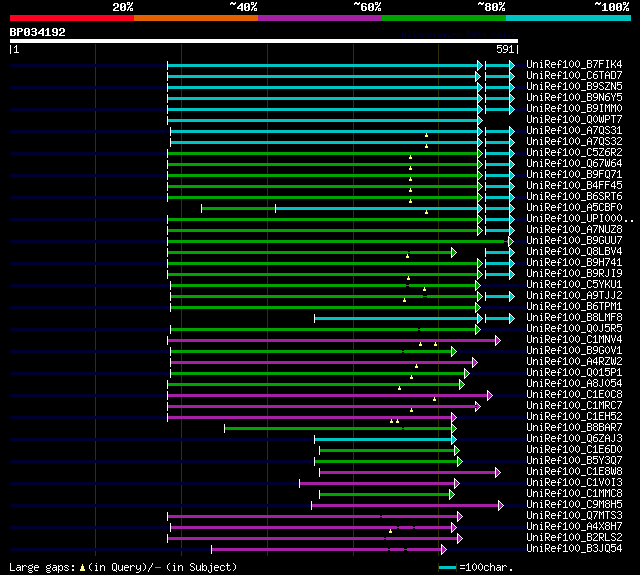Screen dimensions: 640x575
Task: Click UniRef100_C1E8W8 label
Action: (x=574, y=472)
